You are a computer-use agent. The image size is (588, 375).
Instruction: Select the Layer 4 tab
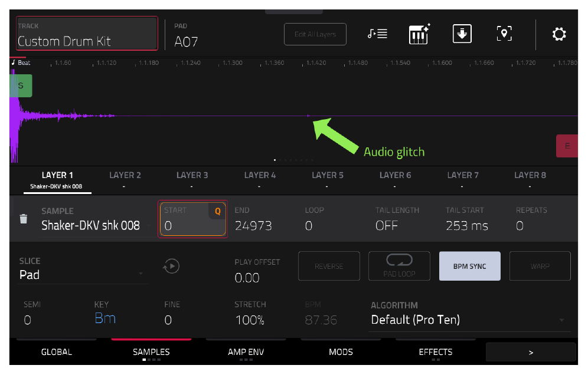(260, 180)
